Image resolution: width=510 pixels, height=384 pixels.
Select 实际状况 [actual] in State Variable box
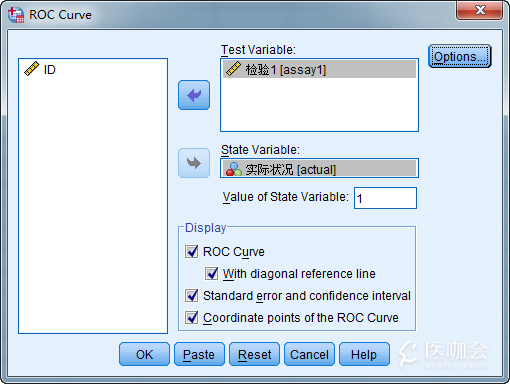pos(319,169)
